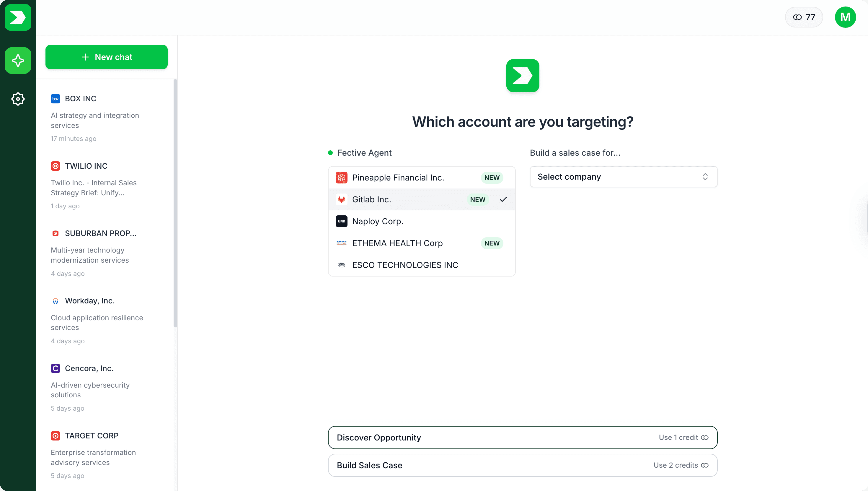Open the settings gear in sidebar
The width and height of the screenshot is (868, 491).
coord(18,99)
